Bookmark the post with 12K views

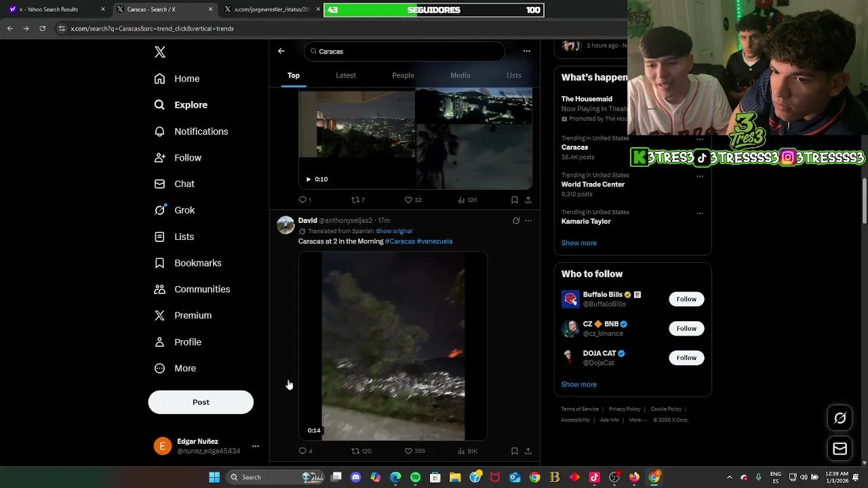tap(515, 200)
